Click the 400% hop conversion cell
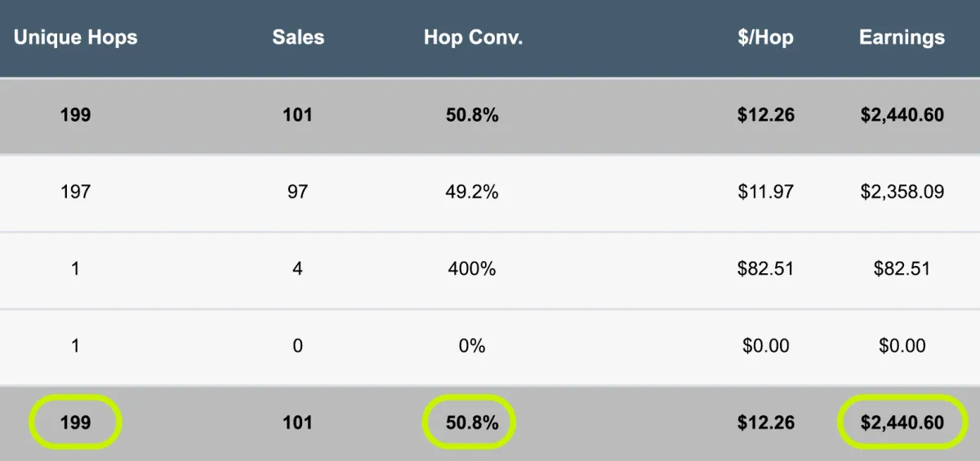 pos(472,268)
